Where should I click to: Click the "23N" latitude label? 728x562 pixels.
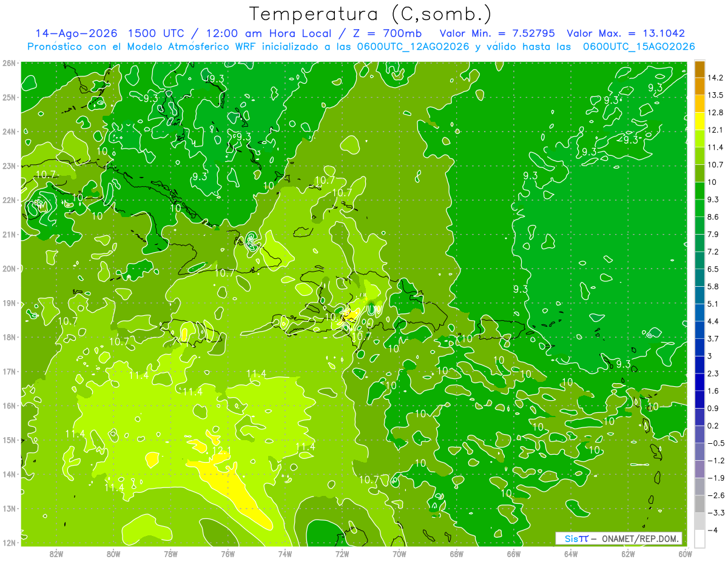click(x=9, y=166)
